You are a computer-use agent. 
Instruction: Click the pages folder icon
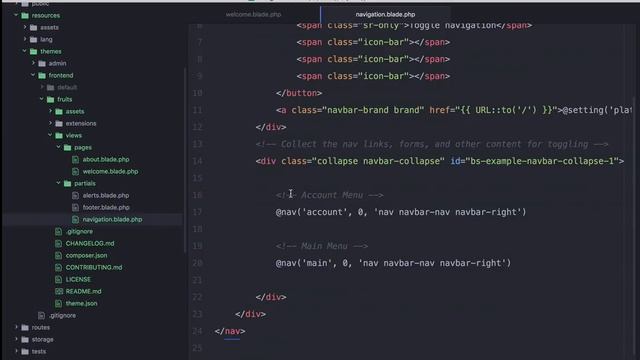click(68, 147)
